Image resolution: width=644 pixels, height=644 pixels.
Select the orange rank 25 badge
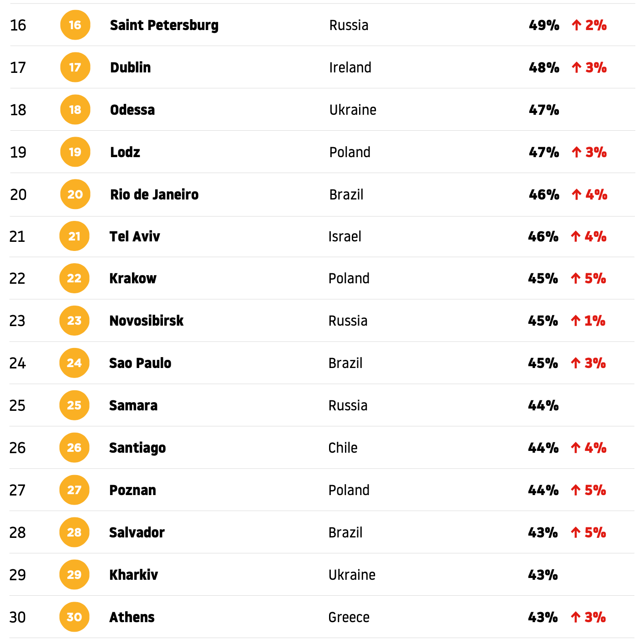tap(74, 405)
